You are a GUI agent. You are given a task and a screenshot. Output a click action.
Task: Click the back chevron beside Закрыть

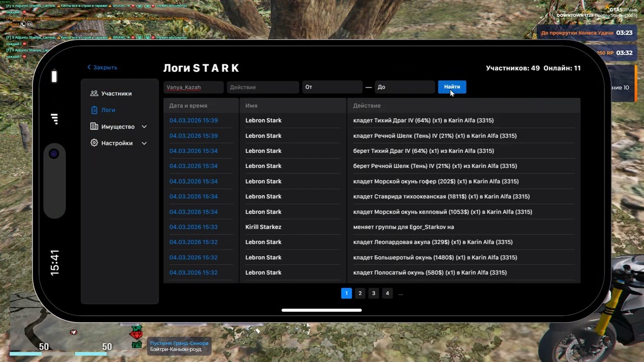pyautogui.click(x=89, y=67)
